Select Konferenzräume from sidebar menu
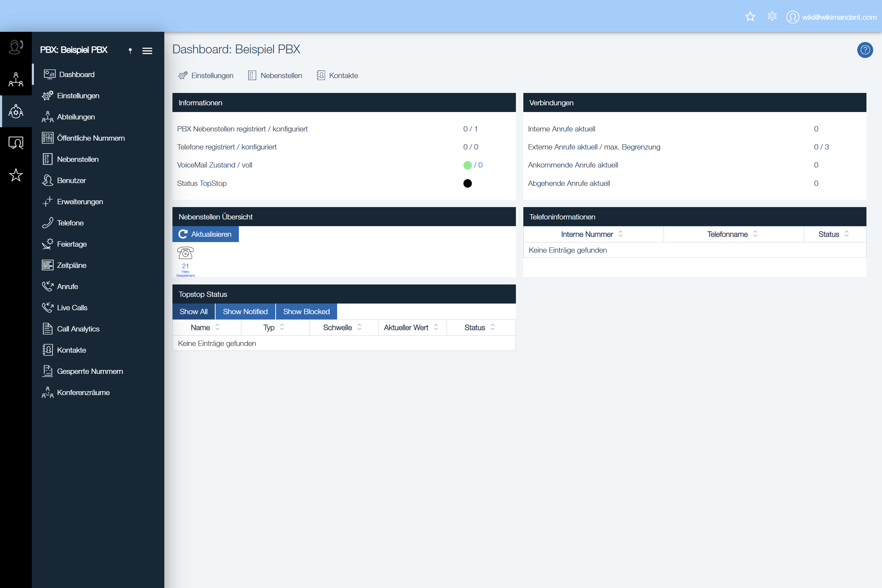 pyautogui.click(x=83, y=393)
